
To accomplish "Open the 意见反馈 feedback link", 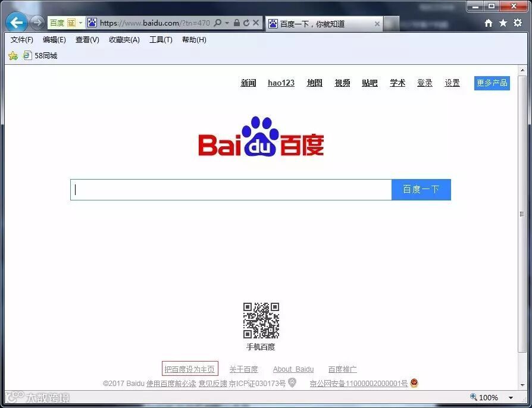I will (x=212, y=384).
